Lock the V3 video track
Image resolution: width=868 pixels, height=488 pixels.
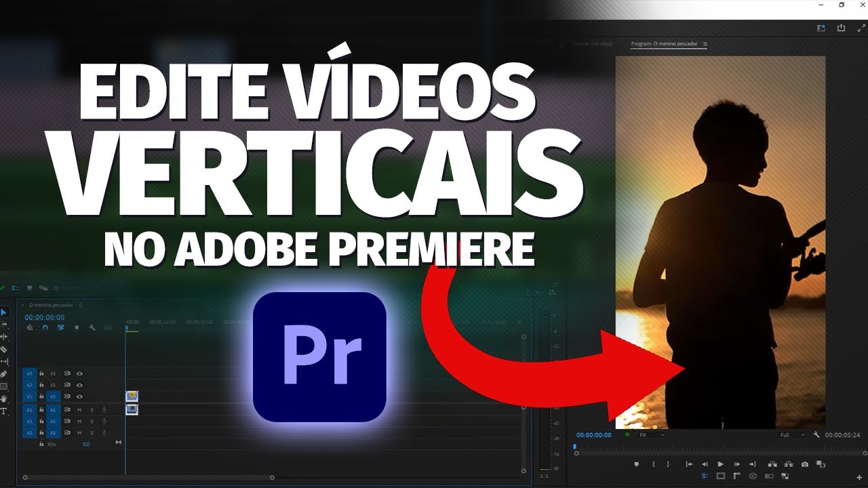click(41, 373)
